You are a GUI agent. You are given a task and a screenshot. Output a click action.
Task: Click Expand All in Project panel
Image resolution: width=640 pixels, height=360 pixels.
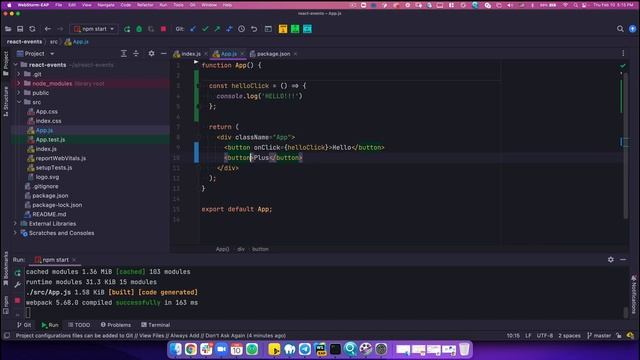click(x=124, y=53)
